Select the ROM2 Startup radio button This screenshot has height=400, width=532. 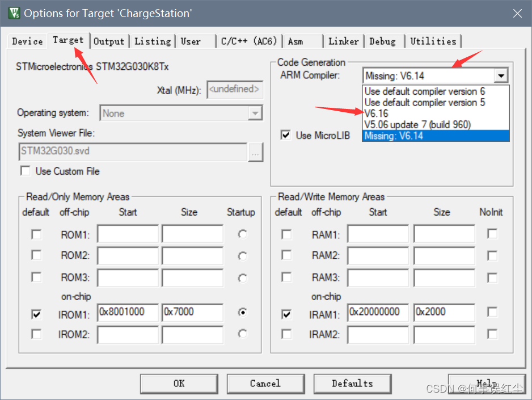coord(242,256)
